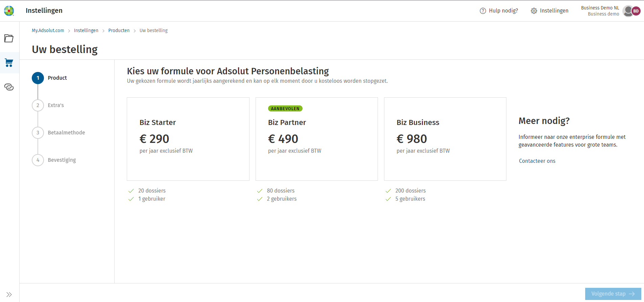Click the Contacteer ons link
The height and width of the screenshot is (302, 644).
537,161
